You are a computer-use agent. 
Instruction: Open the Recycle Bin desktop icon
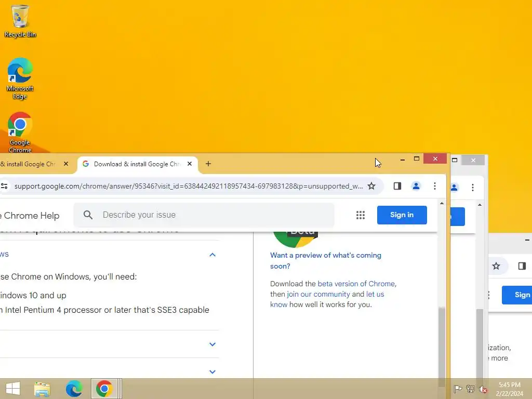pos(20,21)
